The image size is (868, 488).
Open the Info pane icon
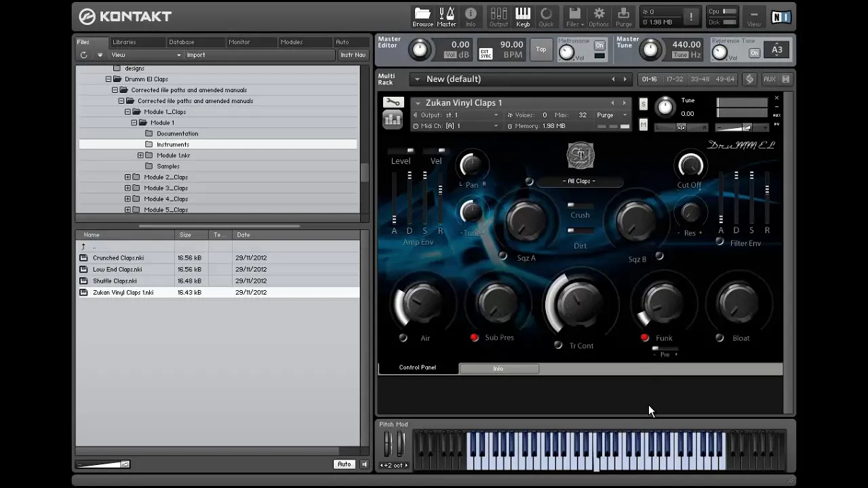click(471, 17)
